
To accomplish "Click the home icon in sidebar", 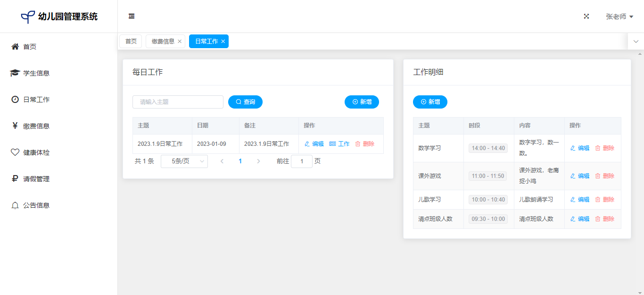I will click(15, 47).
